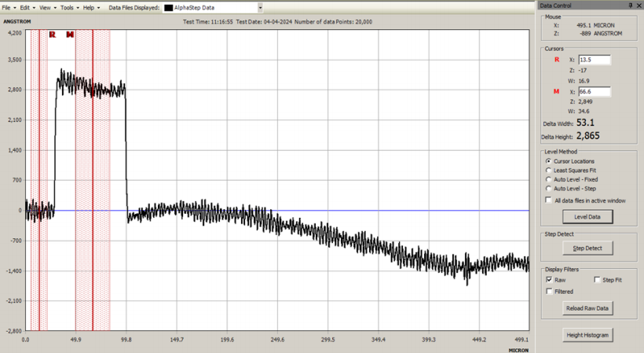
Task: Select Auto Level - Step option
Action: (548, 188)
